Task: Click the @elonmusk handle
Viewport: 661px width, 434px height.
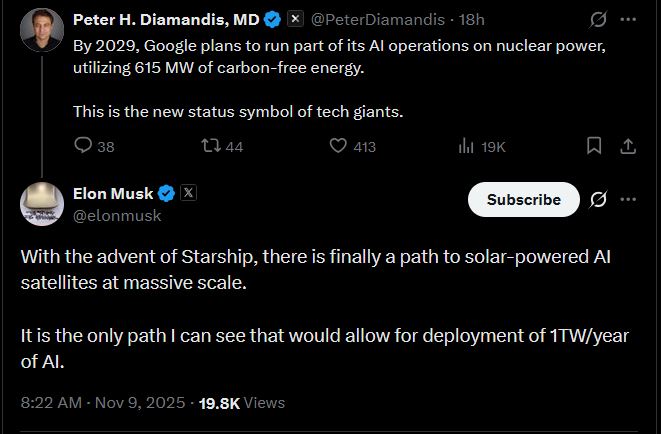Action: 117,214
